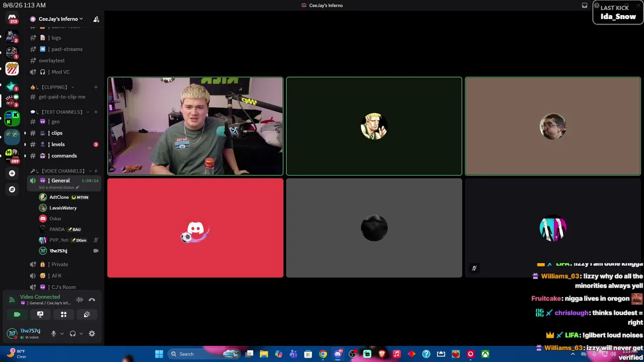Open The757cj user profile panel
The width and height of the screenshot is (644, 362).
coord(24,333)
